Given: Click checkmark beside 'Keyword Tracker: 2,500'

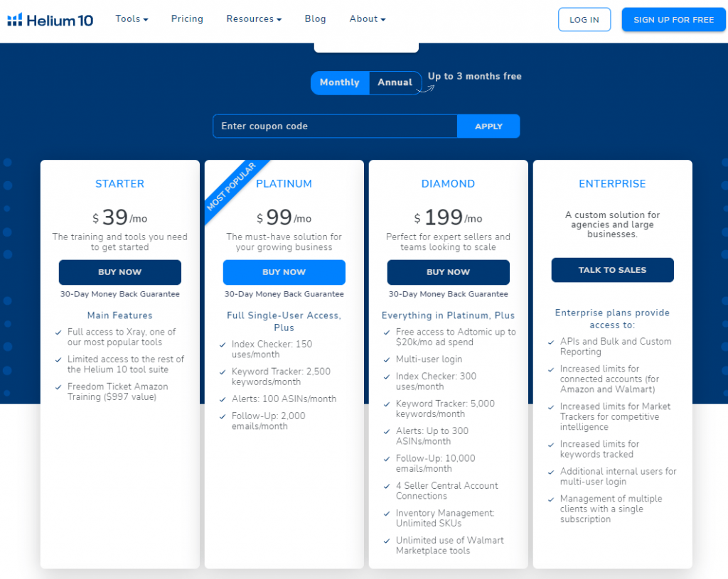Looking at the screenshot, I should (x=223, y=372).
